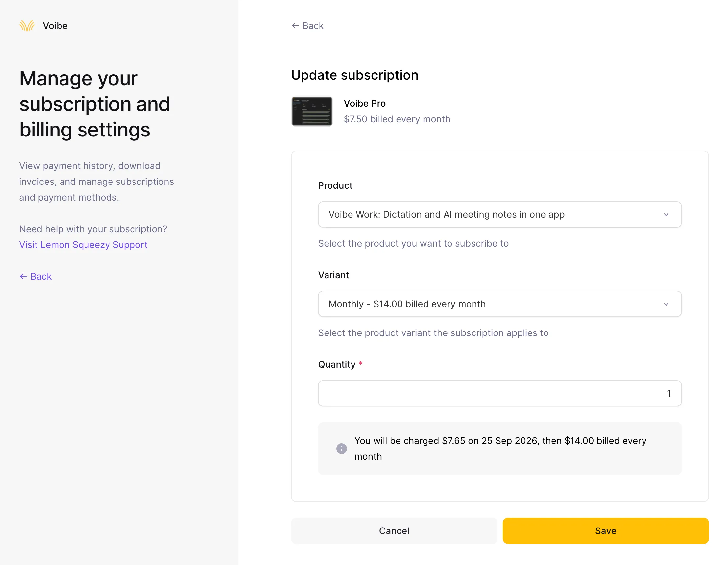The height and width of the screenshot is (565, 728).
Task: Click the Cancel button
Action: [x=394, y=531]
